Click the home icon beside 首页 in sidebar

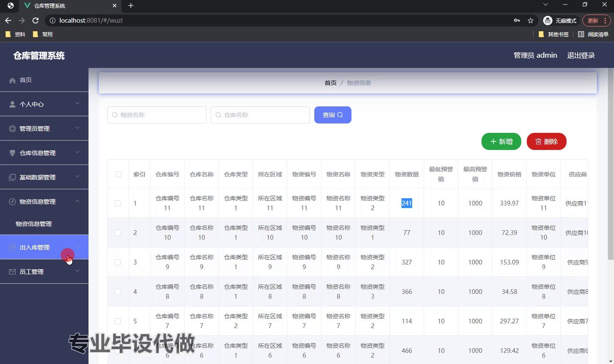tap(12, 80)
